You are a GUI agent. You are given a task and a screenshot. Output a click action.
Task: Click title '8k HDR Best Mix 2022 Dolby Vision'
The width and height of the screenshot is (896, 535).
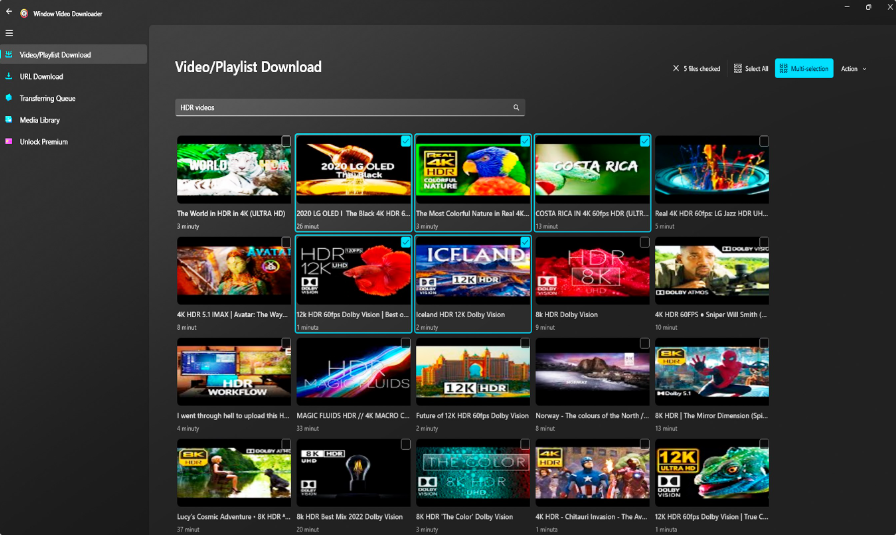coord(350,517)
